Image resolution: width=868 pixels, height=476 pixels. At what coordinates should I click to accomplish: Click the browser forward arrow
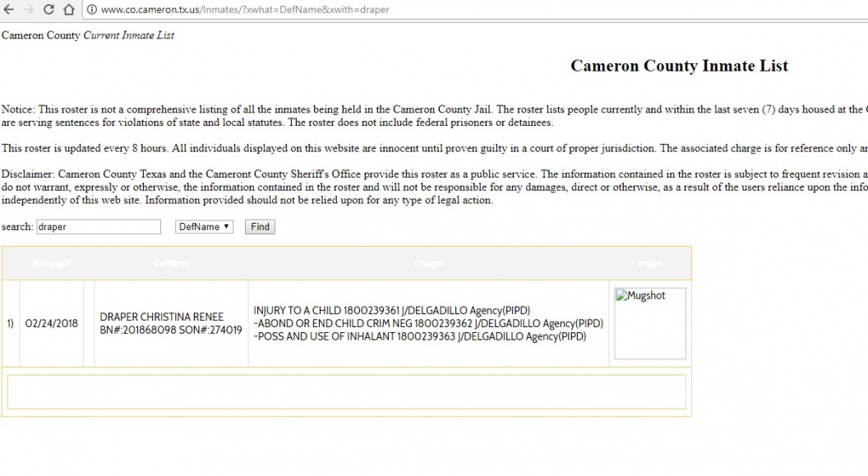pyautogui.click(x=29, y=9)
